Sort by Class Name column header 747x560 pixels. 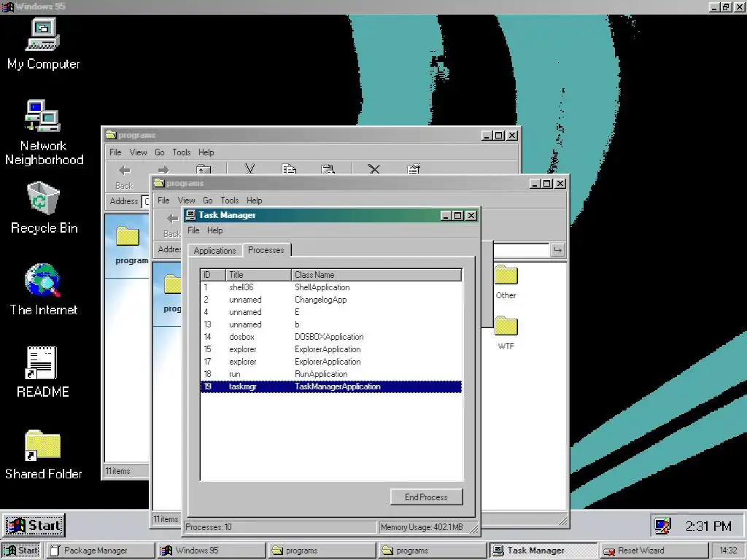[376, 275]
